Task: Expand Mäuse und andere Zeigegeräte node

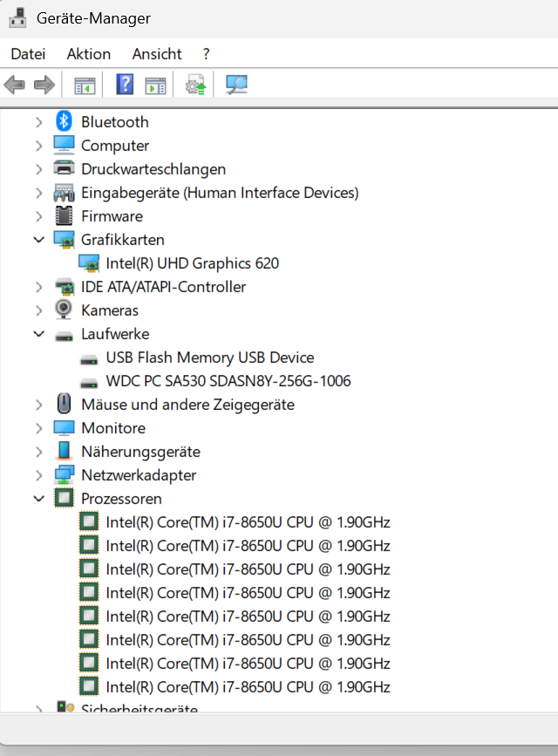Action: pyautogui.click(x=38, y=405)
